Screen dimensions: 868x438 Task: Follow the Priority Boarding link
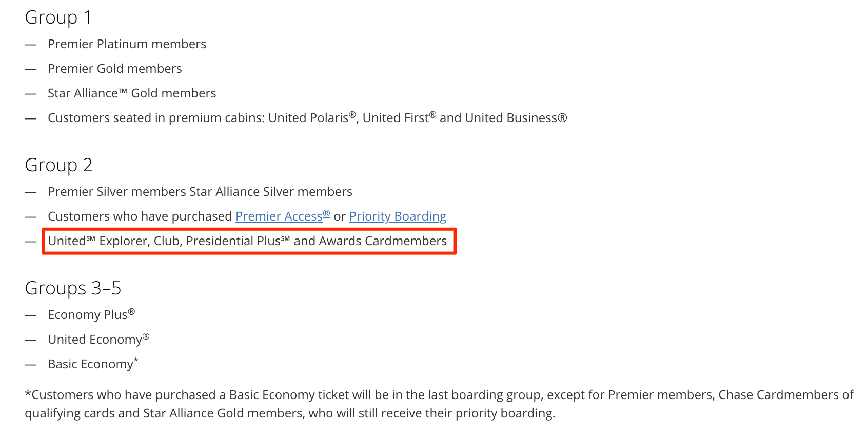[397, 216]
